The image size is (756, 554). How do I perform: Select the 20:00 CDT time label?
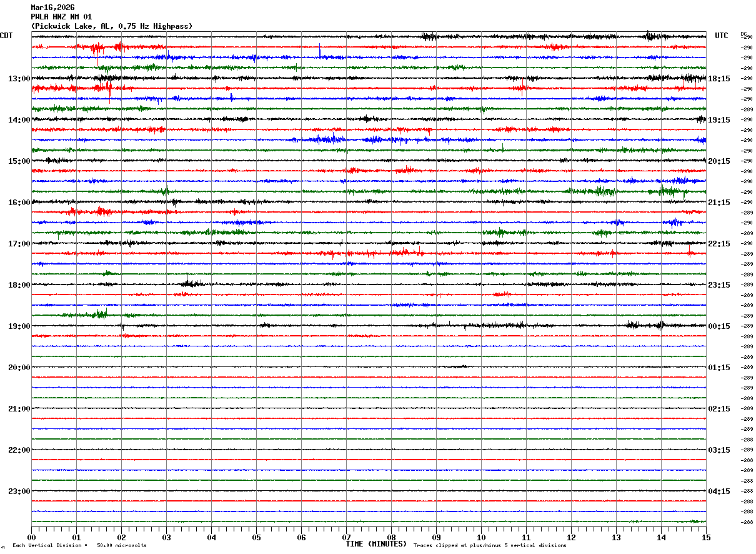19,368
